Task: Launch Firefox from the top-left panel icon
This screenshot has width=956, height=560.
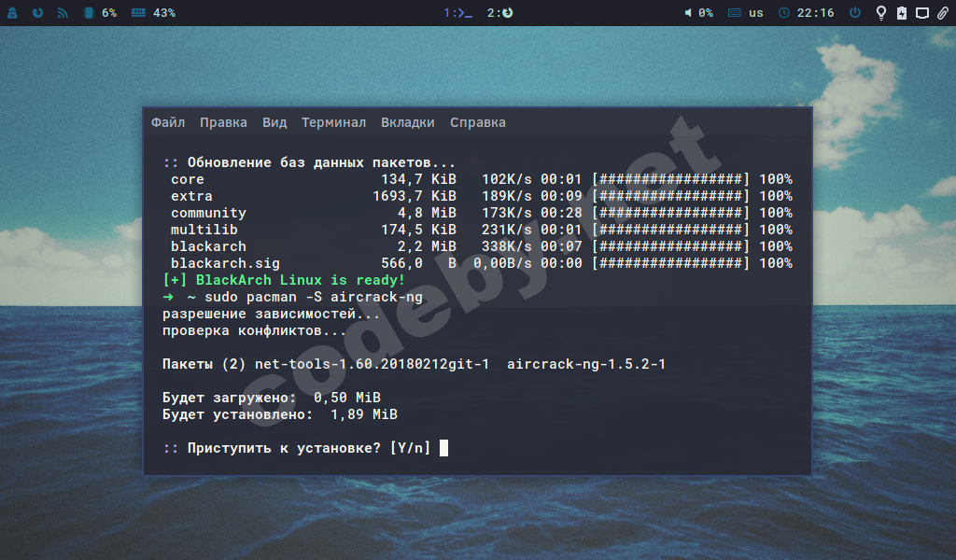Action: (x=37, y=13)
